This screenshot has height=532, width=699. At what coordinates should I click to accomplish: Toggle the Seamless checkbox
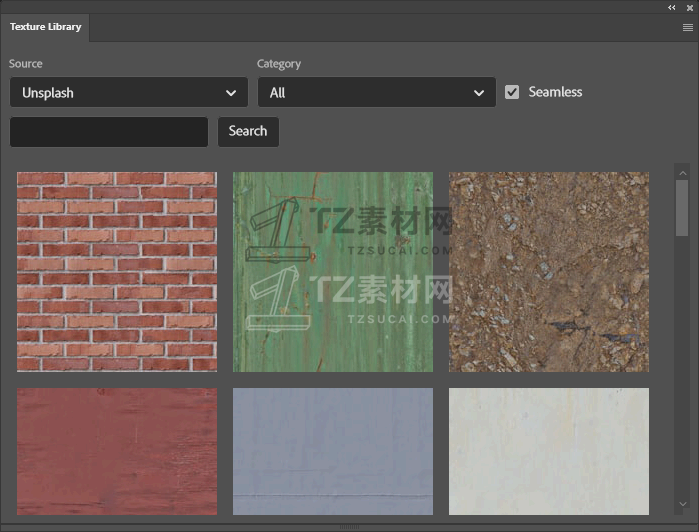coord(512,92)
